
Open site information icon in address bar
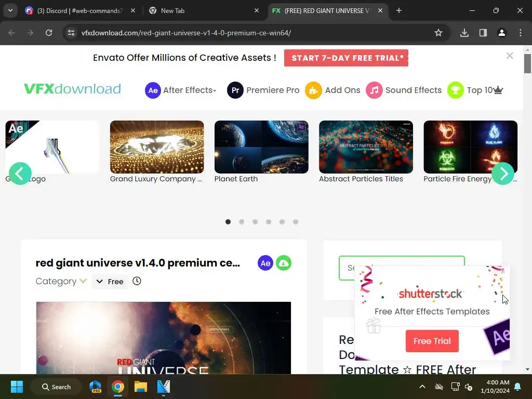pos(71,33)
